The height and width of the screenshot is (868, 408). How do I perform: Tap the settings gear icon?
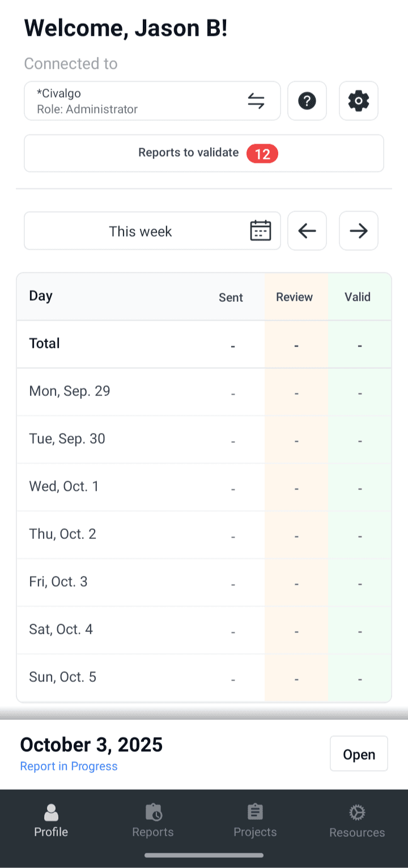click(358, 101)
